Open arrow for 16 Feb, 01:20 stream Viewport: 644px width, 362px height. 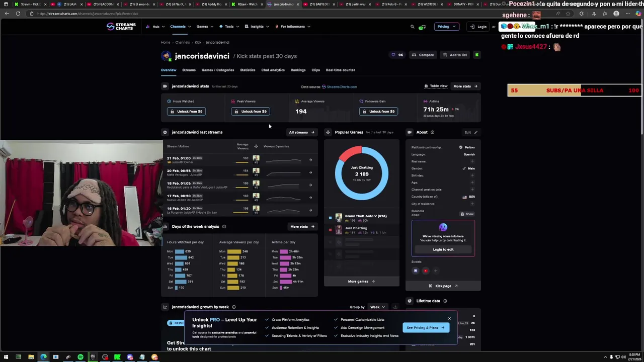pos(310,210)
